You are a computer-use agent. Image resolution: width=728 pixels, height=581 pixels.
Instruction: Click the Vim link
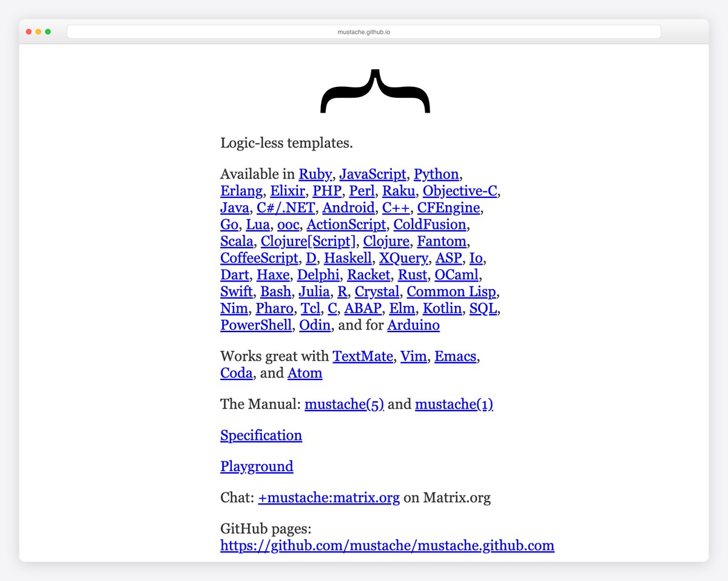(414, 356)
